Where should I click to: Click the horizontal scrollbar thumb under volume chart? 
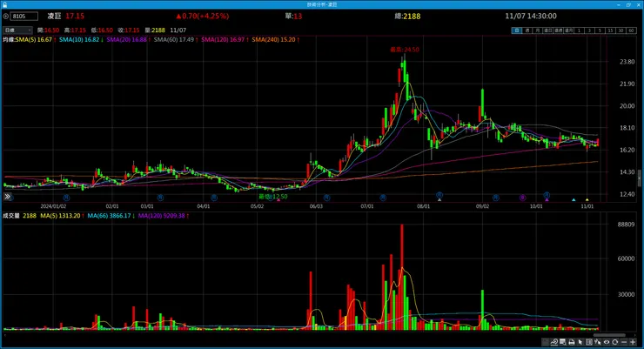click(609, 335)
